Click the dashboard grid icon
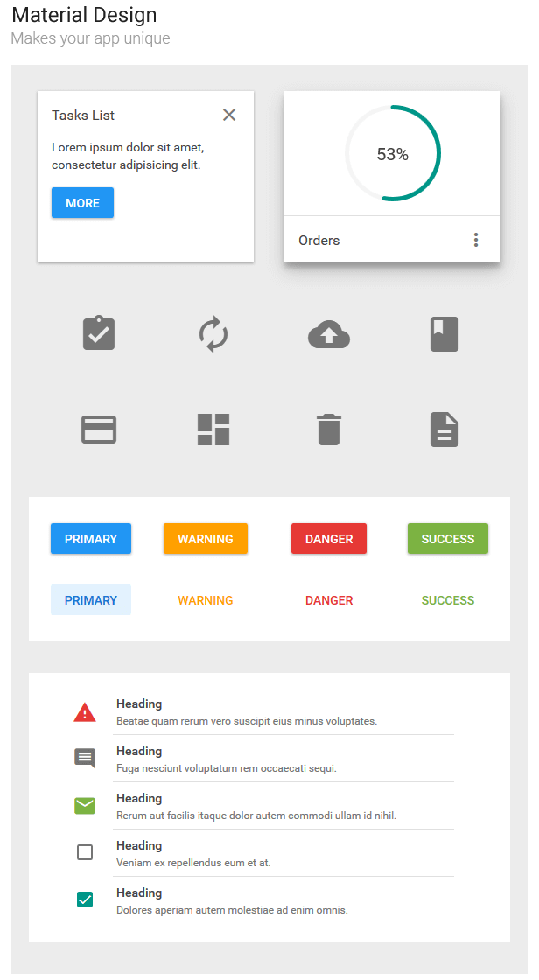 (x=213, y=430)
